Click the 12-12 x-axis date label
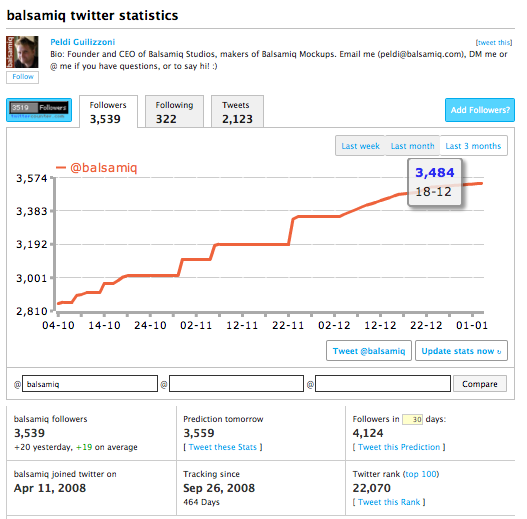Screen dimensions: 527x519 [x=380, y=325]
